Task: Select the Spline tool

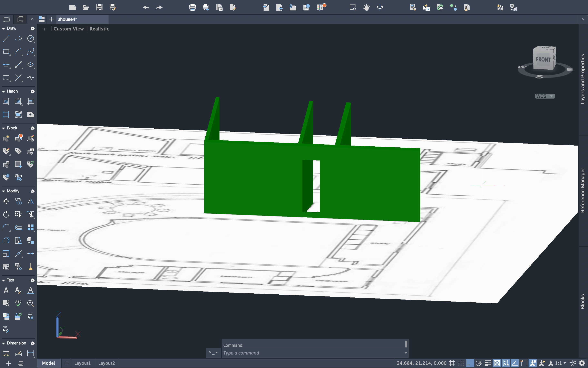Action: point(31,52)
